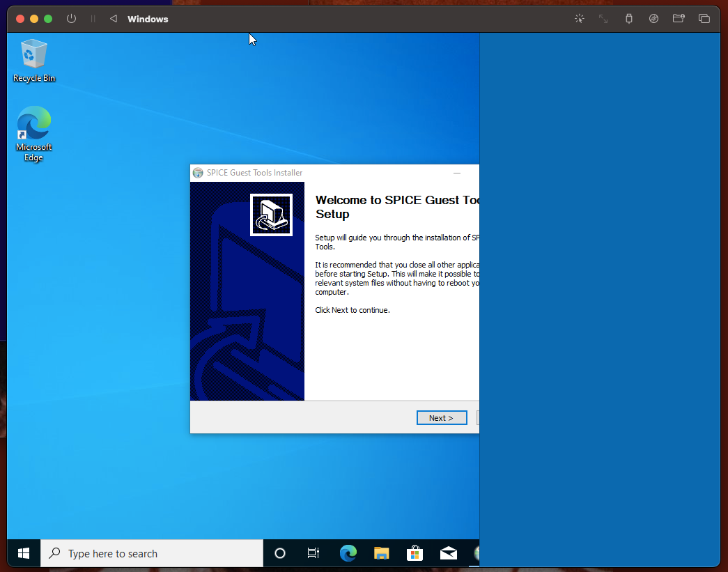This screenshot has height=572, width=728.
Task: Click Next in SPICE Guest Tools Setup
Action: 442,418
